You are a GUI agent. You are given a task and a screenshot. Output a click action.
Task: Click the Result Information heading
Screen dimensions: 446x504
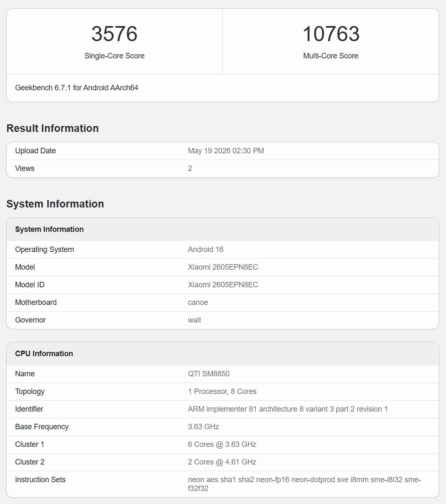coord(52,128)
